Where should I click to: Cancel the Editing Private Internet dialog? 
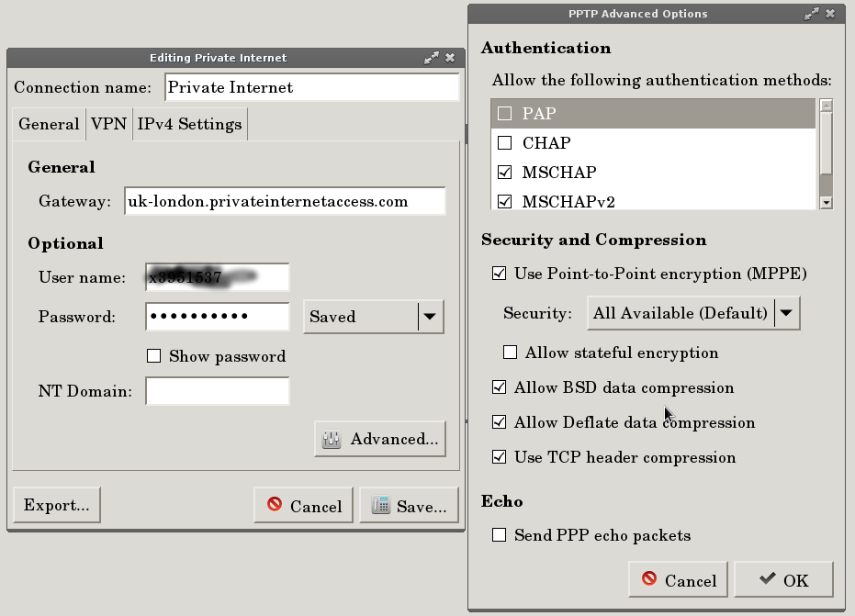(x=303, y=506)
